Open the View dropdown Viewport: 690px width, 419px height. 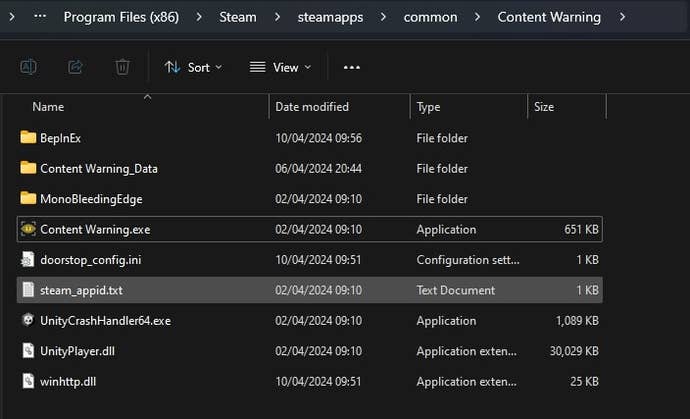click(280, 67)
